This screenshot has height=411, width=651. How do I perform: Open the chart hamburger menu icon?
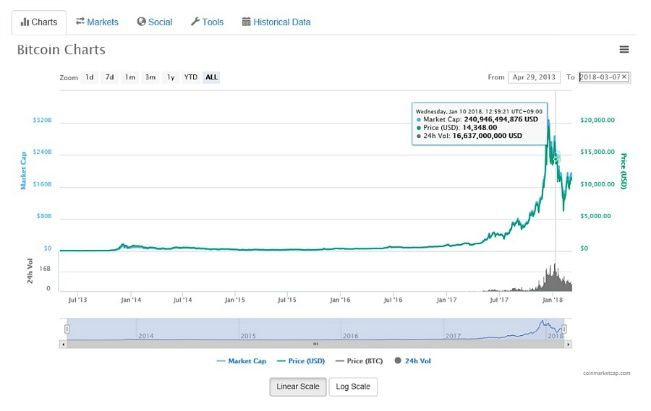pyautogui.click(x=624, y=49)
